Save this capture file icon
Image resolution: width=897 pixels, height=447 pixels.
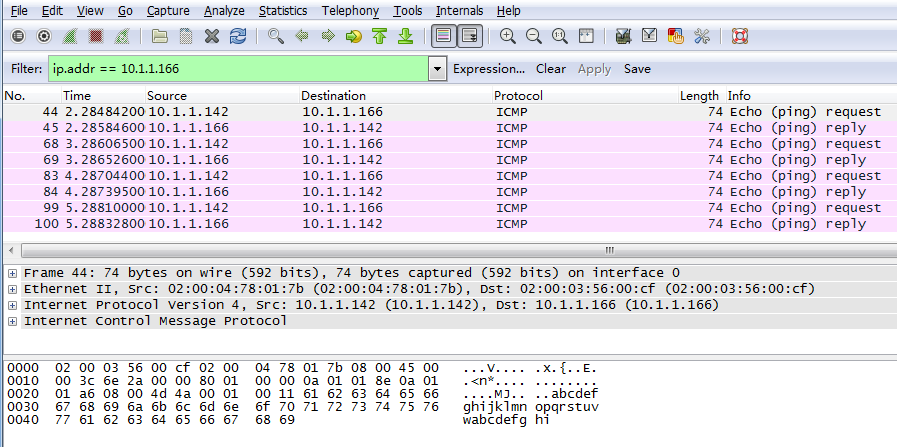pos(185,37)
